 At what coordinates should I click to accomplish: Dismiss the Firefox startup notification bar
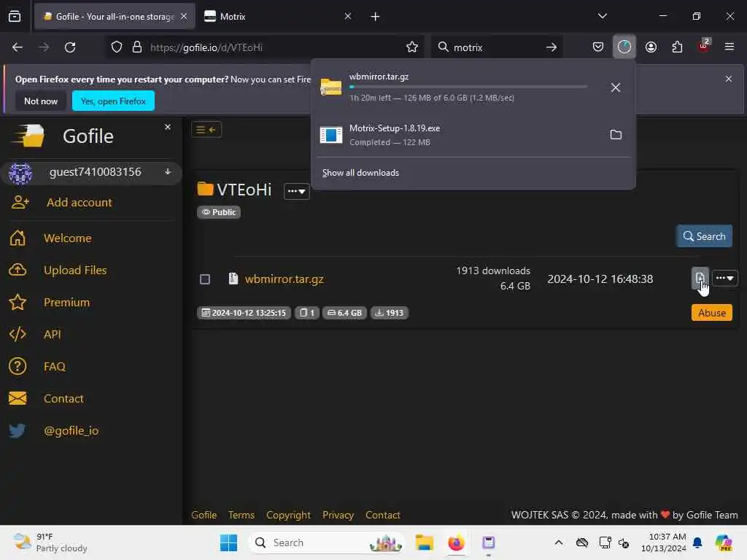tap(729, 79)
